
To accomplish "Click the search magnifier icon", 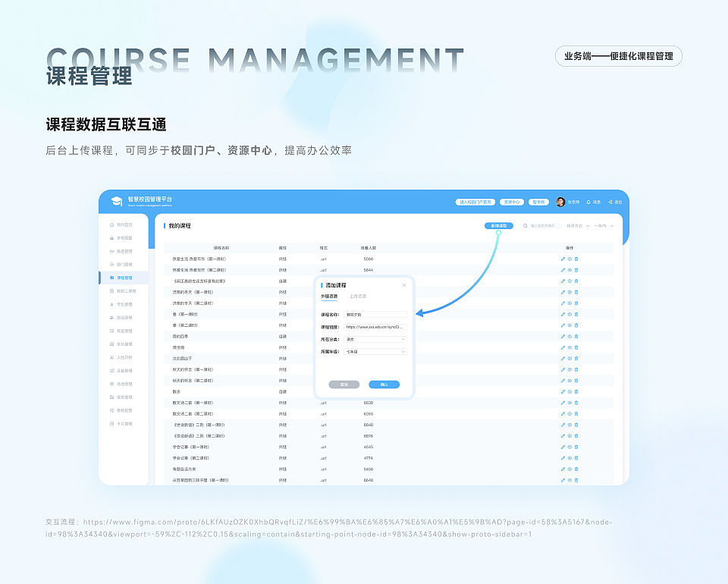I will coord(525,226).
